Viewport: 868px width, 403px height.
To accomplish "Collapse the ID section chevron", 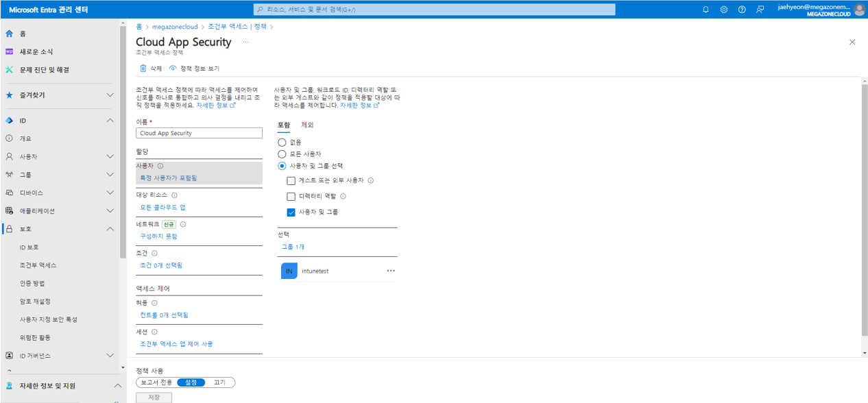I will pyautogui.click(x=110, y=121).
